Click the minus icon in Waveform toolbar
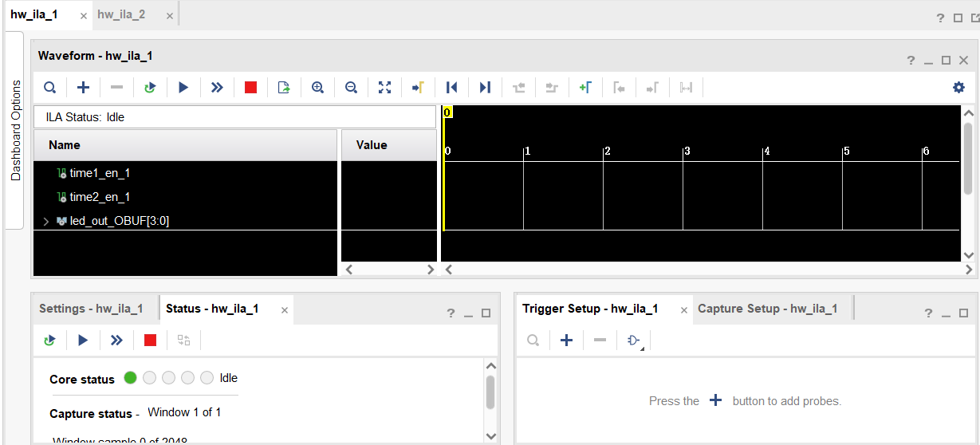Viewport: 980px width, 445px height. coord(116,88)
